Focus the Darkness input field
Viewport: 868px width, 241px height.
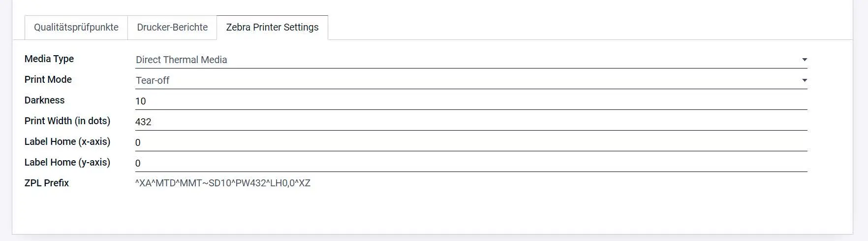click(470, 101)
